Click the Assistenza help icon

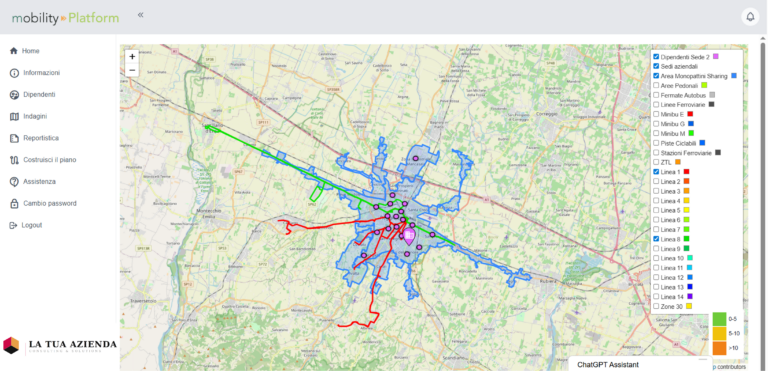tap(14, 182)
